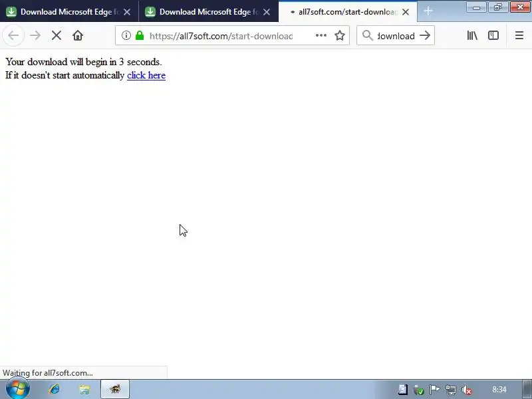The image size is (532, 399).
Task: Bookmark this page with the star
Action: 340,35
